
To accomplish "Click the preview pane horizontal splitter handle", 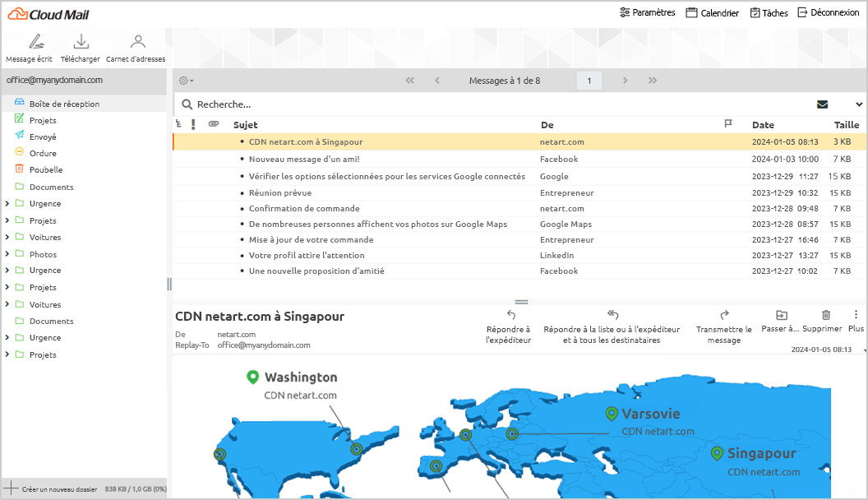I will coord(521,303).
